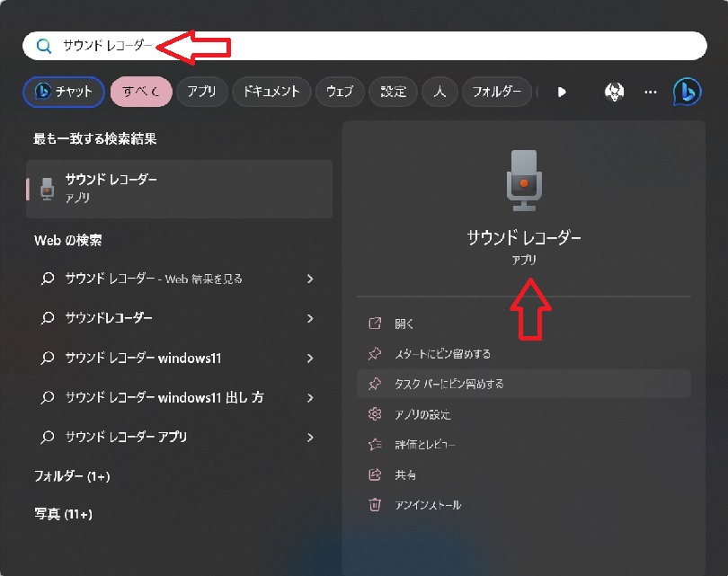The image size is (728, 576).
Task: Click the pin icon beside タスク バーにピン留めする
Action: [x=375, y=384]
